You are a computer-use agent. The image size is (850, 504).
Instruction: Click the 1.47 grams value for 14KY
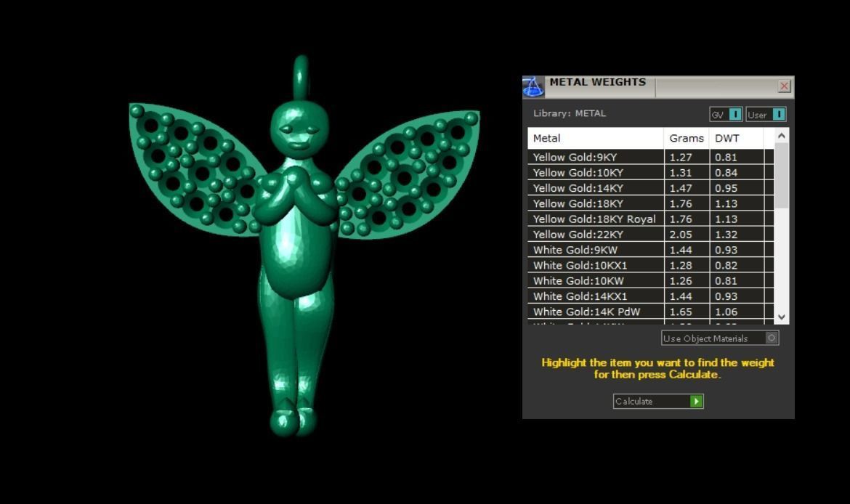point(680,188)
